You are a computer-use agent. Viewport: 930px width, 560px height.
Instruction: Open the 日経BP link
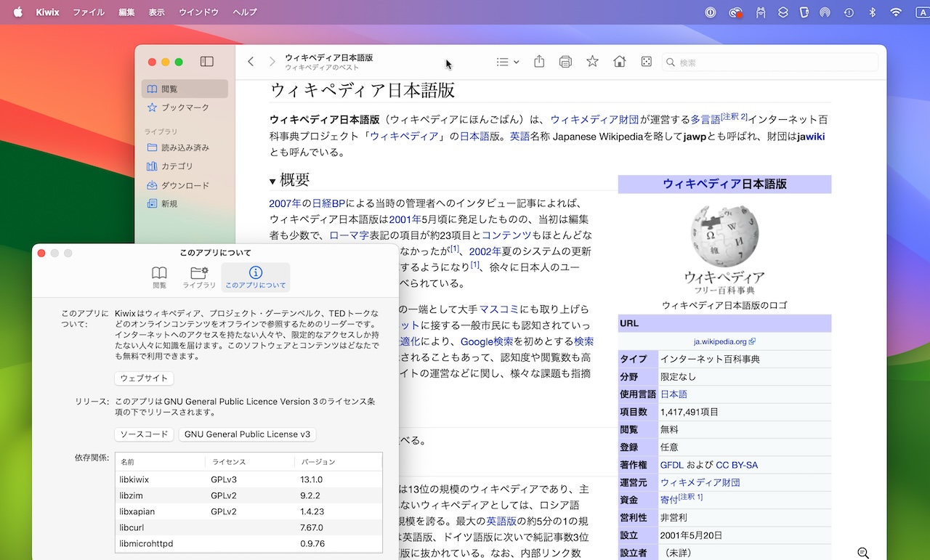tap(329, 203)
